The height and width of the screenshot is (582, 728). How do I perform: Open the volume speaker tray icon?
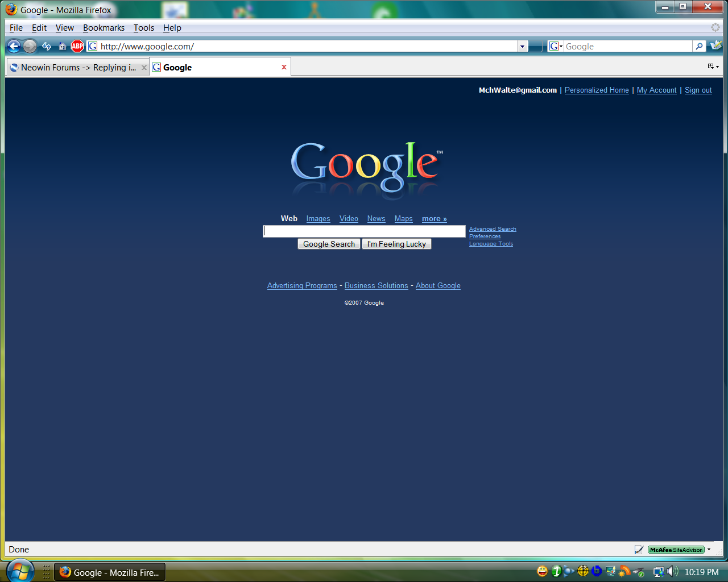(673, 571)
